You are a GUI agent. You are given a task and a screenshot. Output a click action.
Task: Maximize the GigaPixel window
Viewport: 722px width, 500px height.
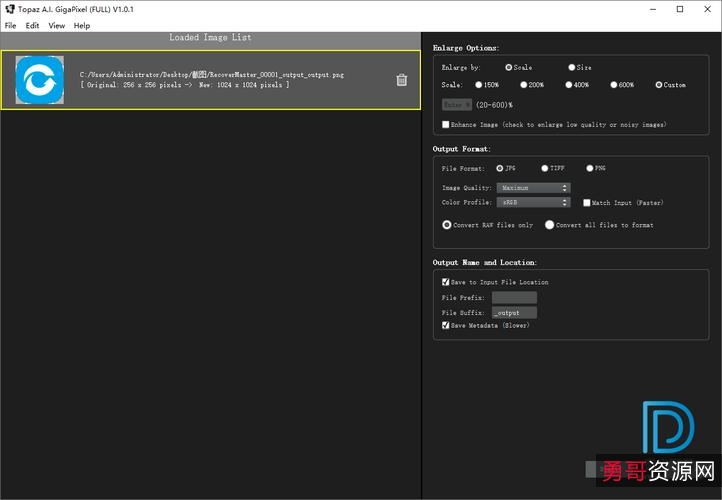coord(680,9)
